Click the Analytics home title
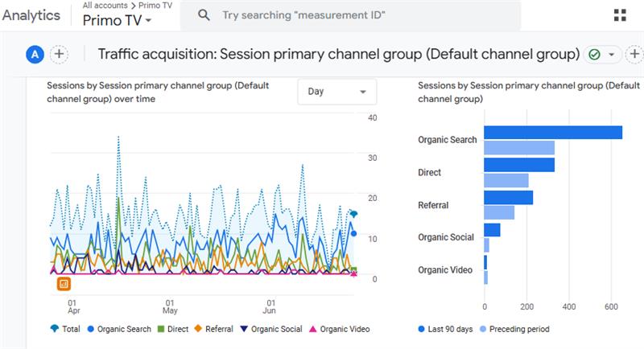Screen dimensions: 644x349 pos(31,15)
